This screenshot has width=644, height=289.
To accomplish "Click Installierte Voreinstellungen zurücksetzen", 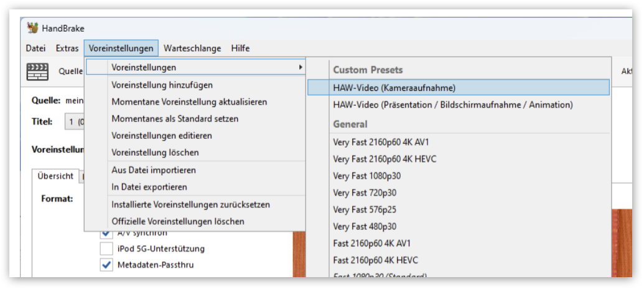I will pyautogui.click(x=190, y=204).
